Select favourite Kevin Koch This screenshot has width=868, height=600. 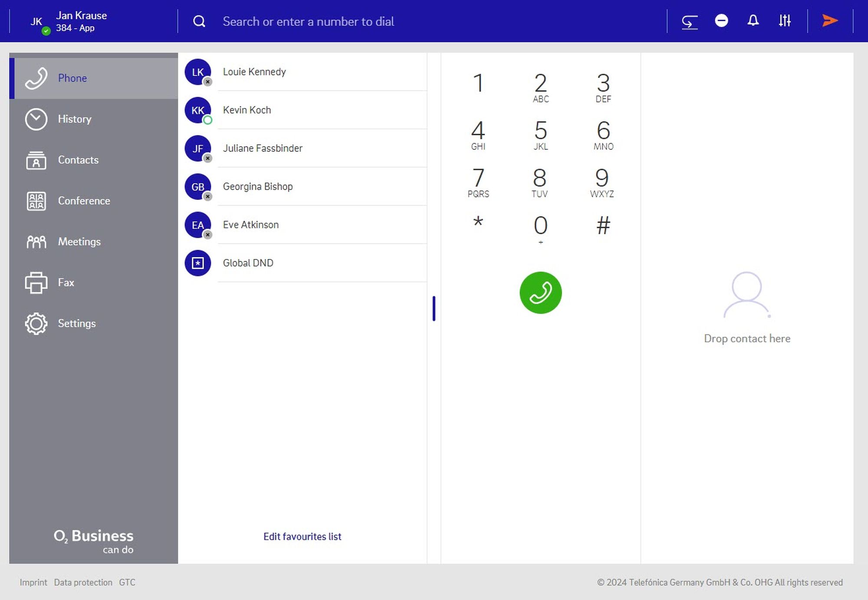tap(247, 110)
